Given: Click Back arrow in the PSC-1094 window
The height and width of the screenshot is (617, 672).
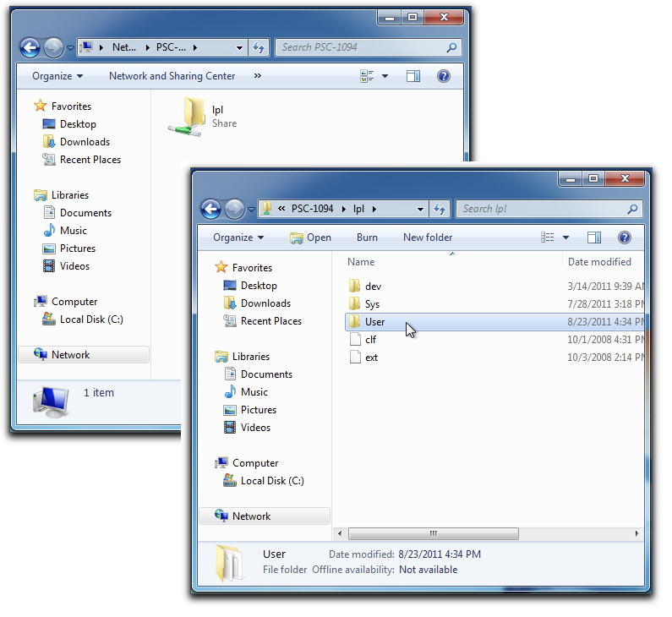Looking at the screenshot, I should tap(30, 47).
